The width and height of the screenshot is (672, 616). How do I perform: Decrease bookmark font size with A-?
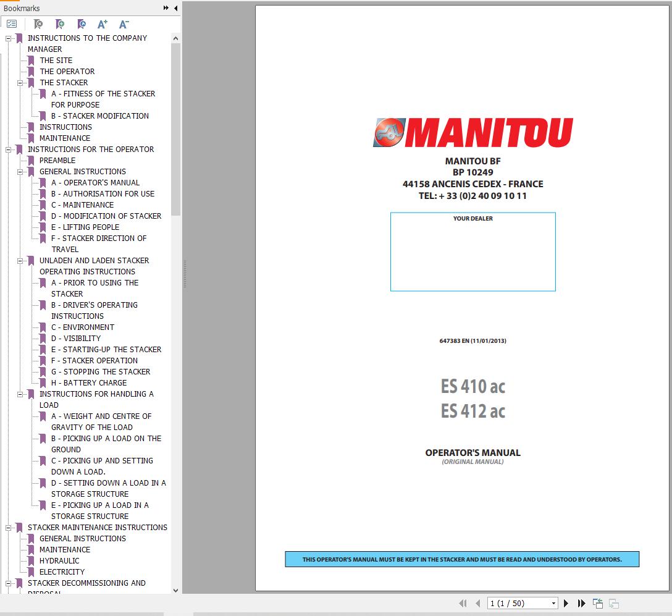pos(124,24)
